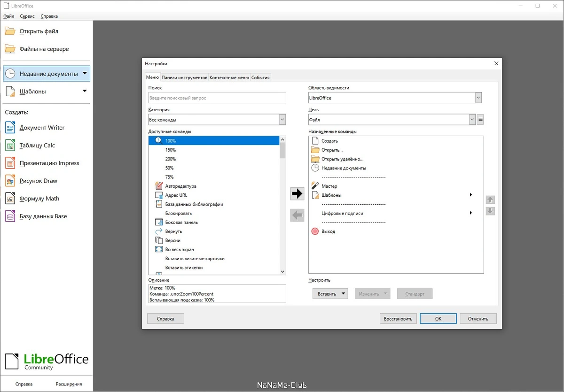Click the Мастер wizard wand icon
The width and height of the screenshot is (564, 392).
click(315, 186)
